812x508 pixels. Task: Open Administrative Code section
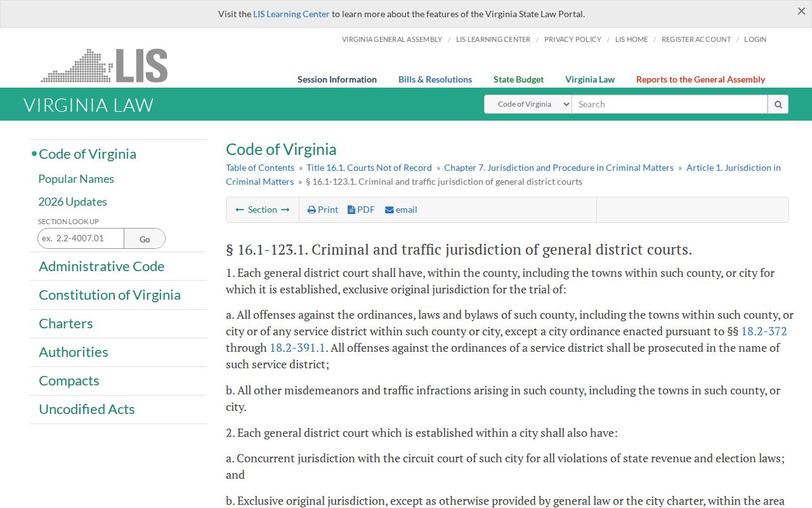101,266
